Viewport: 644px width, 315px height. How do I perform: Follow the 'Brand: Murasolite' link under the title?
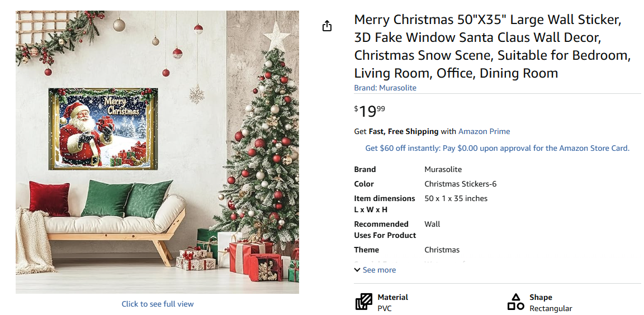(x=385, y=88)
